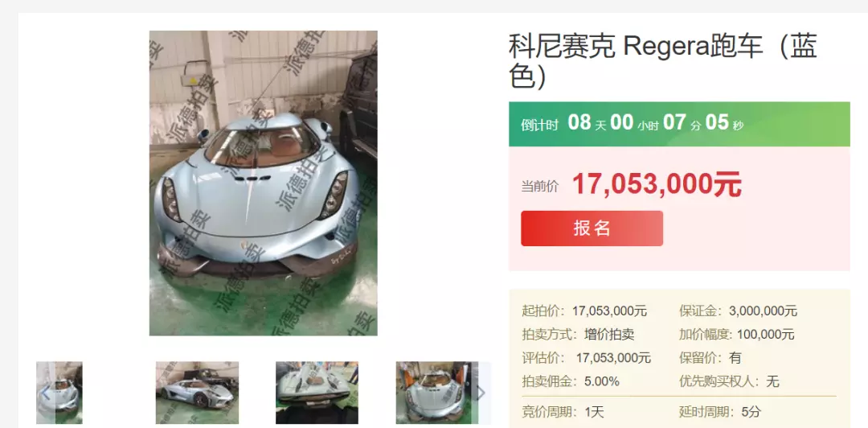Click the 拍卖佣金 5.00% commission entry
This screenshot has height=428, width=868.
[x=570, y=381]
